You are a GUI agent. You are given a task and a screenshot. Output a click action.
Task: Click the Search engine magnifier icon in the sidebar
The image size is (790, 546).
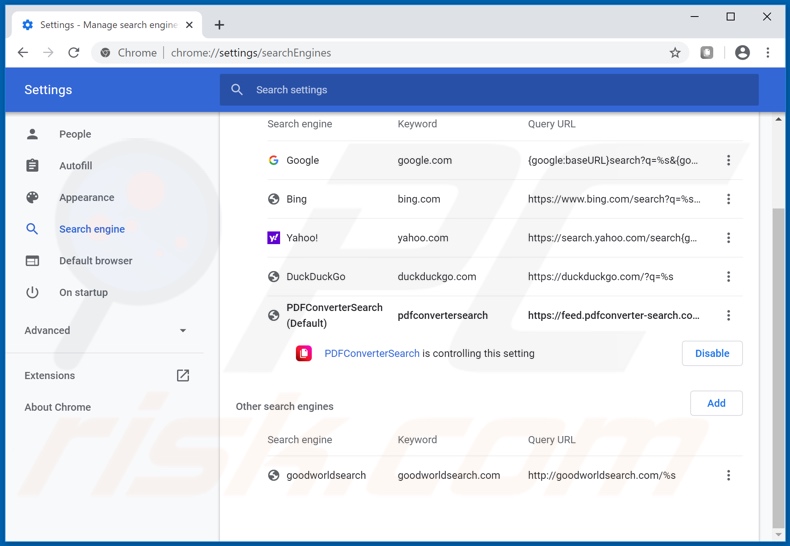tap(32, 229)
